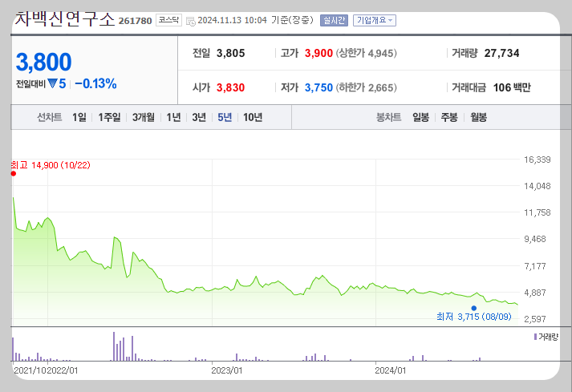Image resolution: width=572 pixels, height=392 pixels.
Task: Click the 코스닥 market badge
Action: point(168,20)
